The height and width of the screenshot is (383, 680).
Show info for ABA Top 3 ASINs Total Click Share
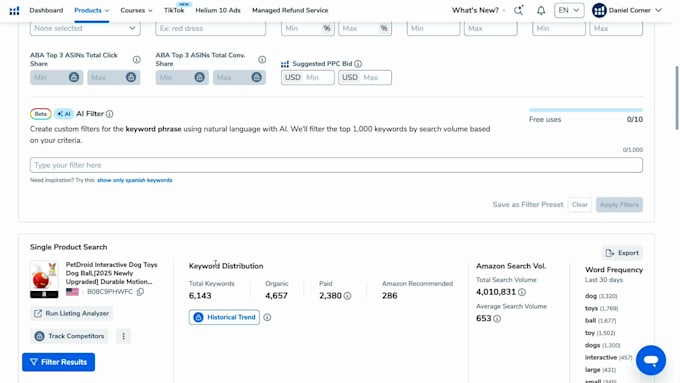(x=137, y=59)
